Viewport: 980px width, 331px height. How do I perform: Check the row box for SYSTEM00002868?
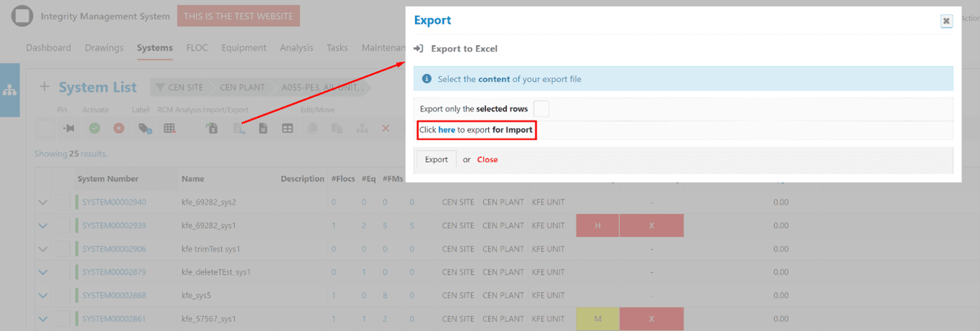coord(64,295)
